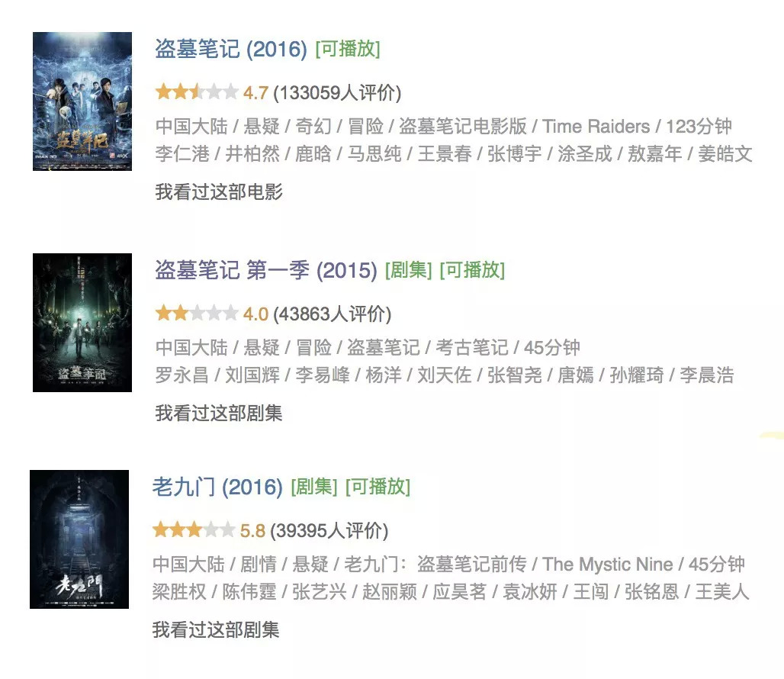
Task: Open the 盗墓笔记 第一季 (2015) title link
Action: pyautogui.click(x=265, y=271)
